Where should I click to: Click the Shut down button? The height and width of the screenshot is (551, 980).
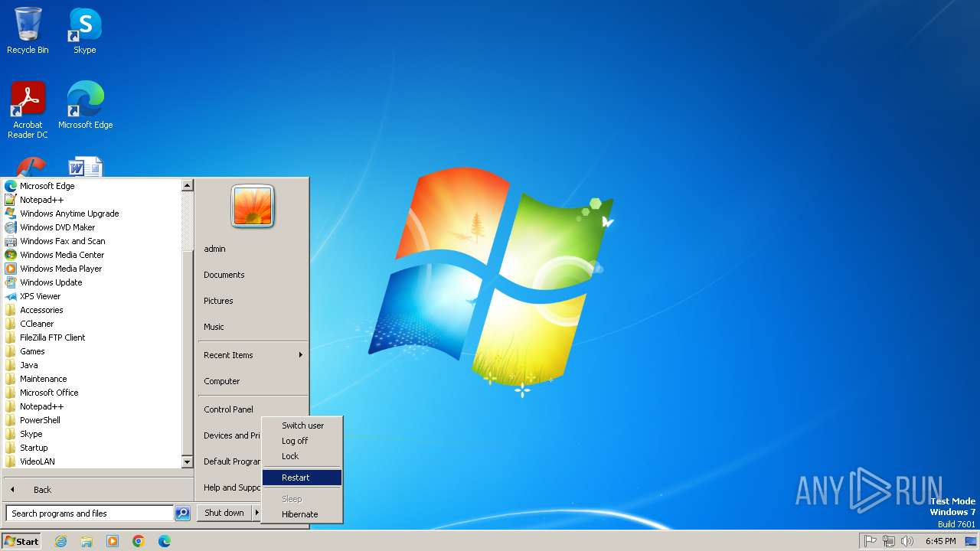click(224, 513)
